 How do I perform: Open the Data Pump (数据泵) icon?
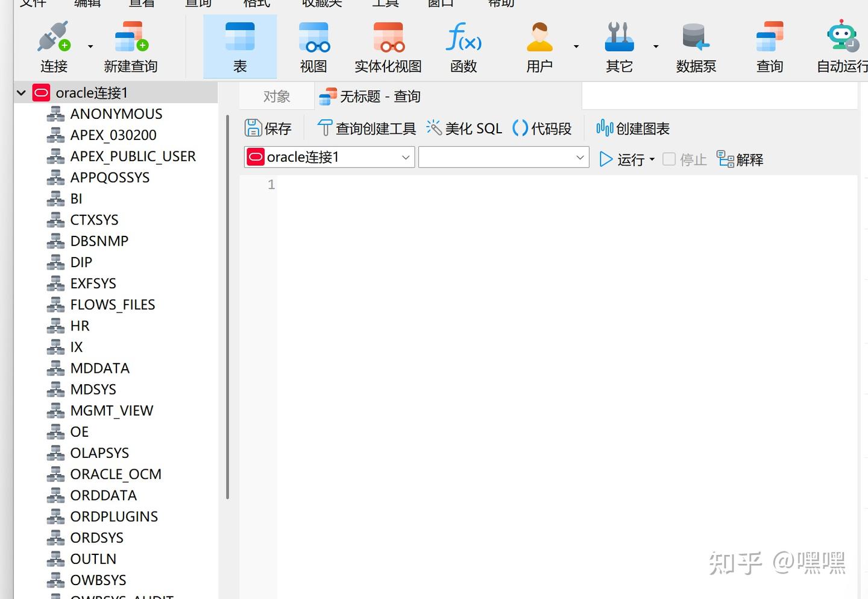[x=695, y=37]
